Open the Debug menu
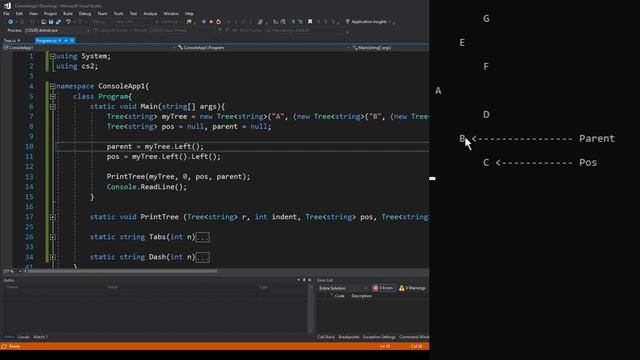 tap(85, 13)
